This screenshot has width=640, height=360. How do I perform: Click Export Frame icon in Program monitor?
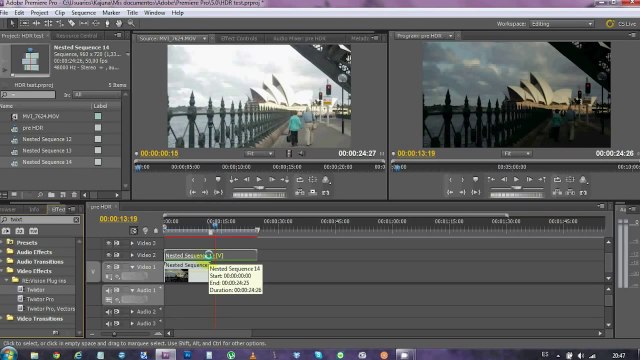[x=583, y=192]
